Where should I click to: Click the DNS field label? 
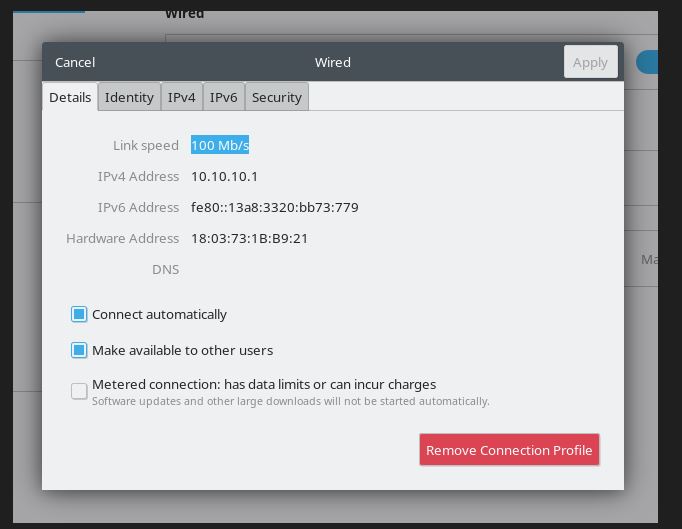(x=165, y=269)
